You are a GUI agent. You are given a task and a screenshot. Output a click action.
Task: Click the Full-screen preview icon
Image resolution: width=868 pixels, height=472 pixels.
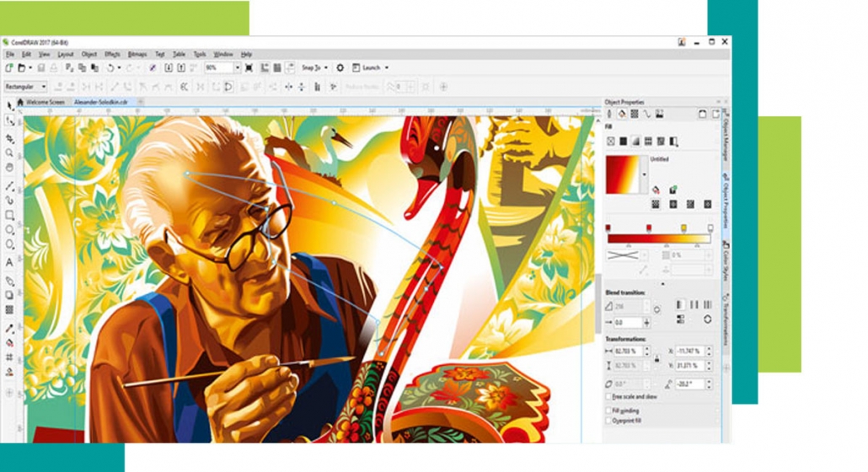coord(249,67)
